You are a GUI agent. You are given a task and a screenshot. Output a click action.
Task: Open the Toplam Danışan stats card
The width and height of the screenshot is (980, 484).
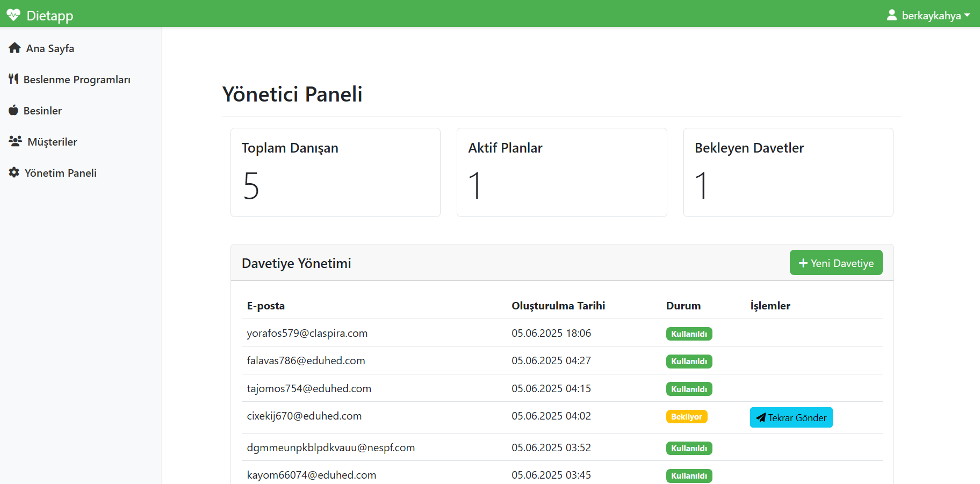(335, 172)
